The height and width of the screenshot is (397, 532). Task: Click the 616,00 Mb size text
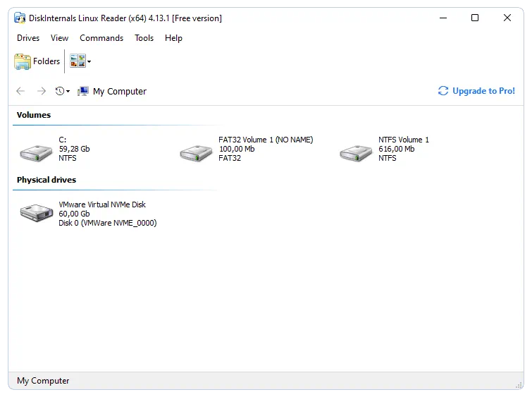click(x=396, y=149)
